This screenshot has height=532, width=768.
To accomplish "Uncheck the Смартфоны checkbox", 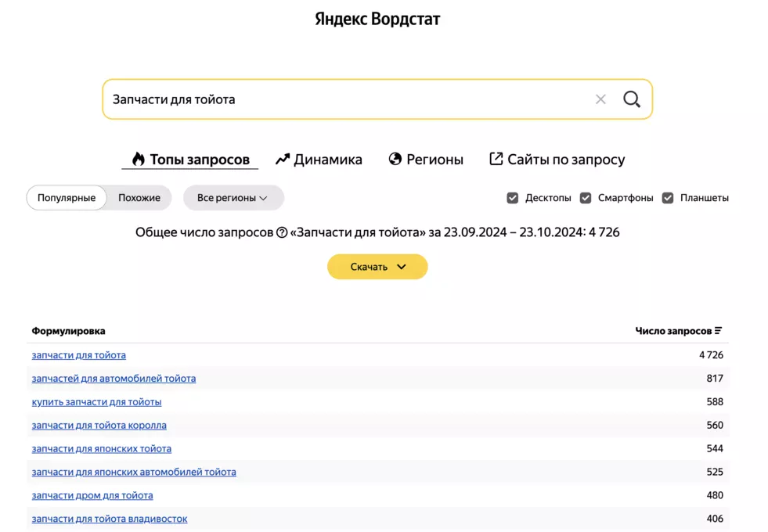I will (586, 198).
